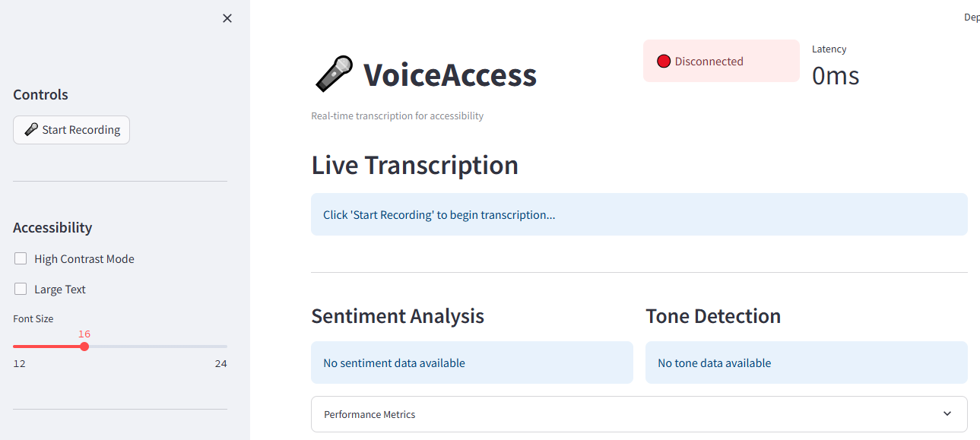Image resolution: width=980 pixels, height=440 pixels.
Task: Click the Performance Metrics chevron arrow
Action: click(x=947, y=414)
